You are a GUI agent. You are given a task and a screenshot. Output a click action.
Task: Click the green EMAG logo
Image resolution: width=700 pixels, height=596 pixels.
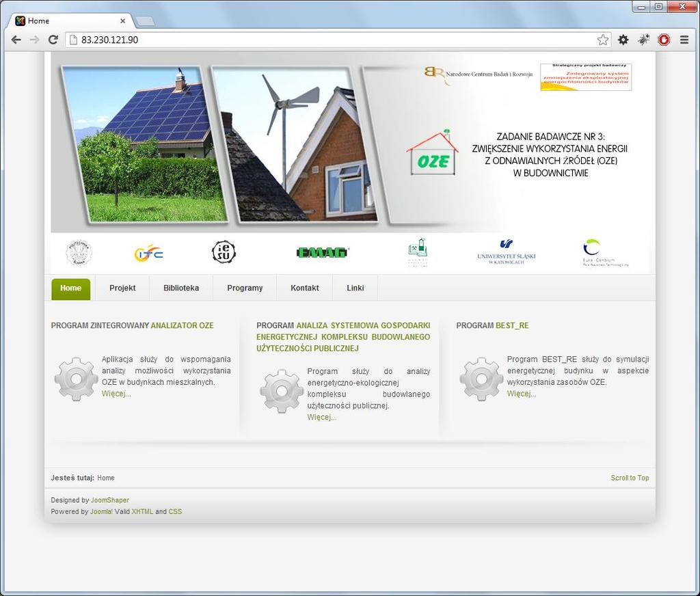click(323, 253)
